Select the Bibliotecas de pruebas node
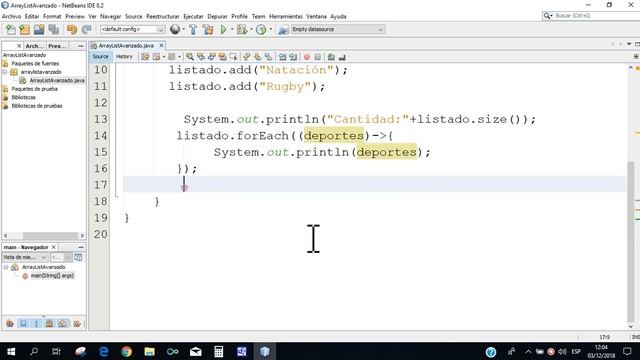 [x=37, y=106]
